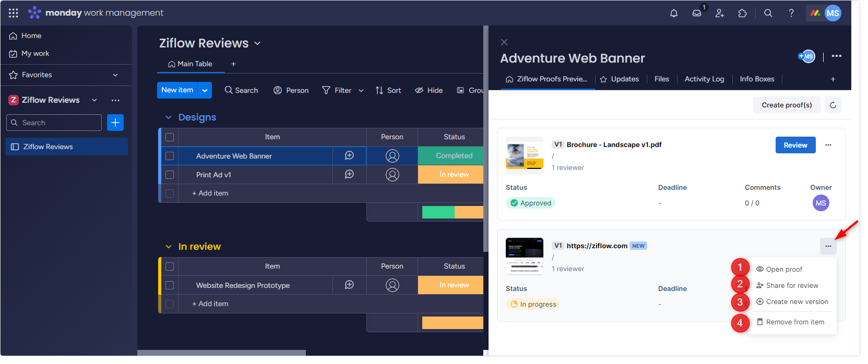868x364 pixels.
Task: Open Ziflow Reviews workspace options ellipsis
Action: coord(115,100)
